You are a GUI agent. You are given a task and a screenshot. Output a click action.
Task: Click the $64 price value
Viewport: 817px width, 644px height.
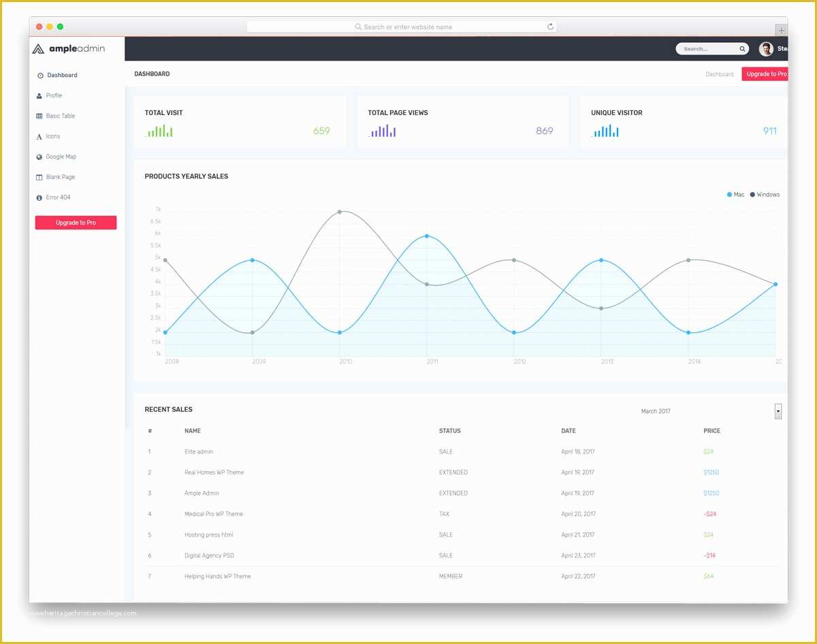(x=709, y=577)
